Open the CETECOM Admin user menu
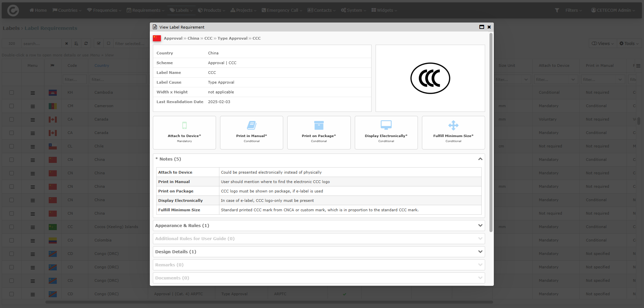644x308 pixels. point(613,10)
